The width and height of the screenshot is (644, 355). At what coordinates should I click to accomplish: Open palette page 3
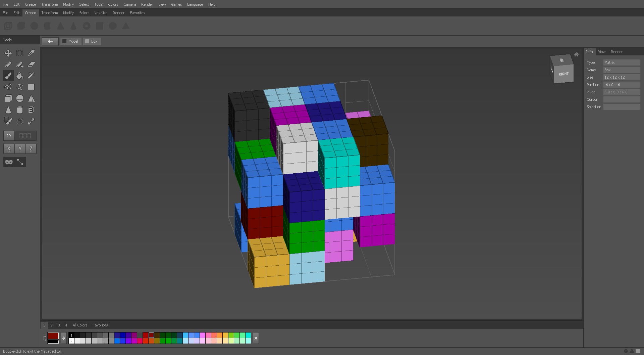tap(59, 325)
